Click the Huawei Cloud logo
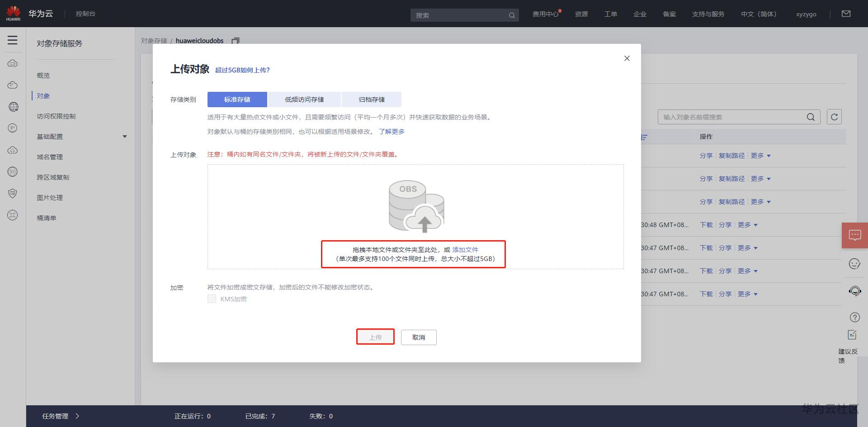The width and height of the screenshot is (868, 427). 13,13
